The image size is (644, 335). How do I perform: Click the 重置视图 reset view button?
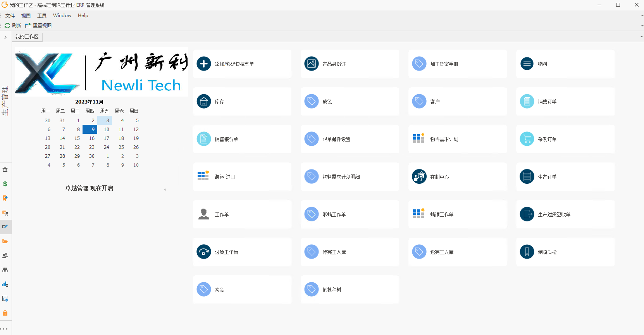(x=38, y=26)
